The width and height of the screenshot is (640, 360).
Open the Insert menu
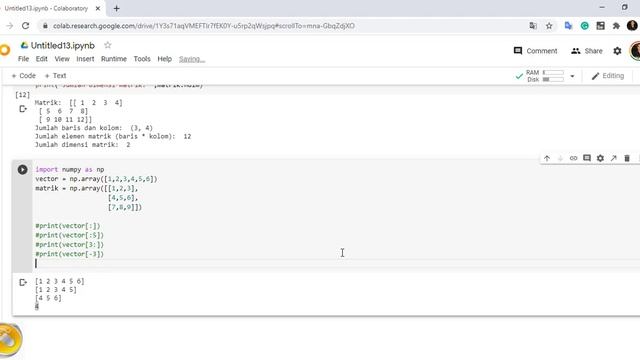click(x=85, y=59)
